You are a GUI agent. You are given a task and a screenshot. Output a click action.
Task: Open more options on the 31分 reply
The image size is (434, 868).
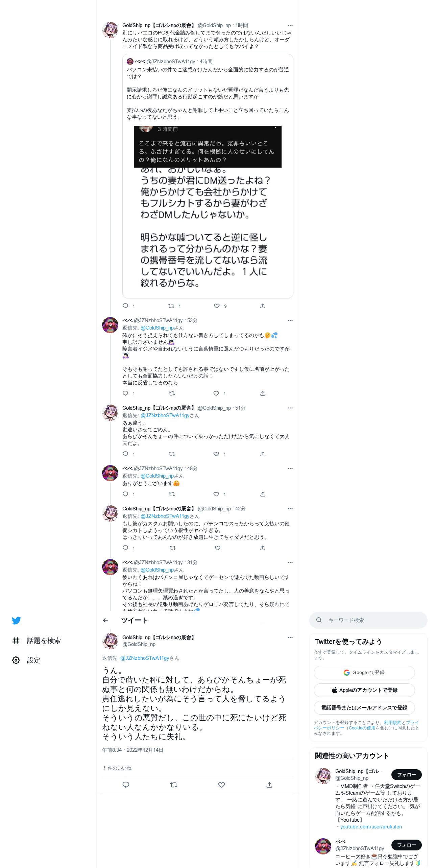coord(290,562)
